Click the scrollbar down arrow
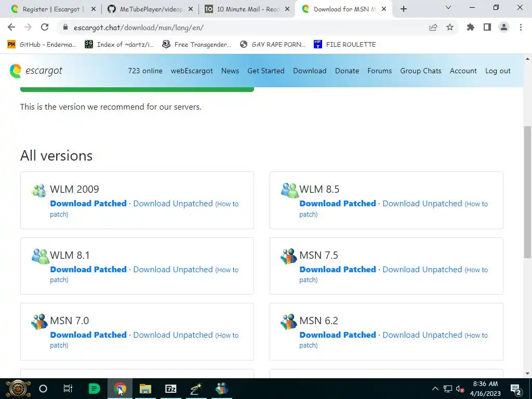Image resolution: width=532 pixels, height=399 pixels. pos(527,374)
